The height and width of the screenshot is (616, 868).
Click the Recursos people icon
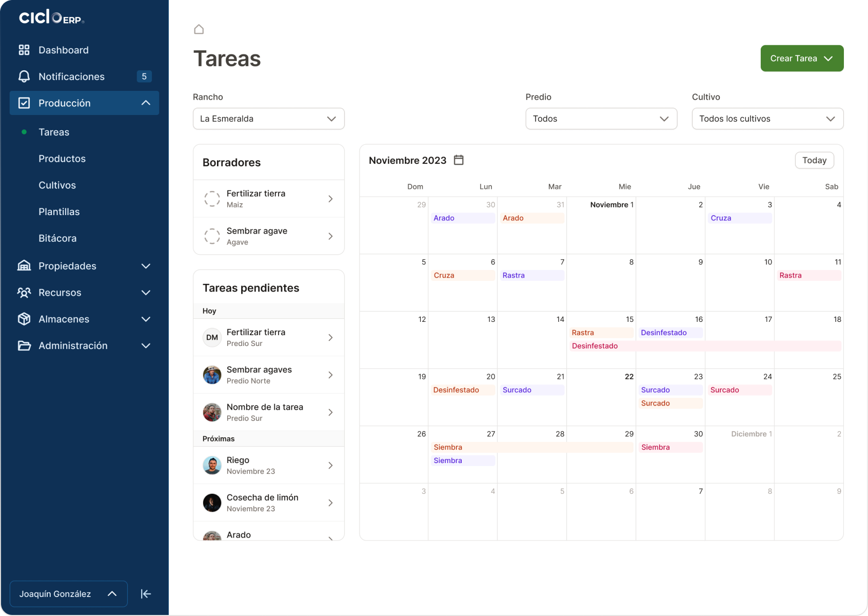24,293
